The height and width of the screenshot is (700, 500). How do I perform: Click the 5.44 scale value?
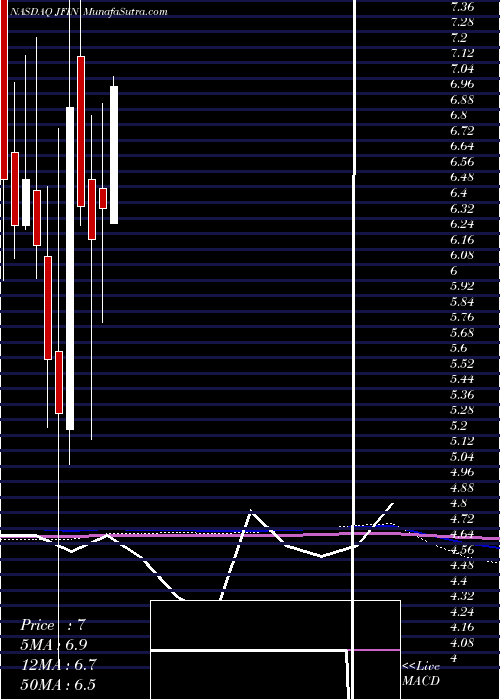[x=462, y=379]
